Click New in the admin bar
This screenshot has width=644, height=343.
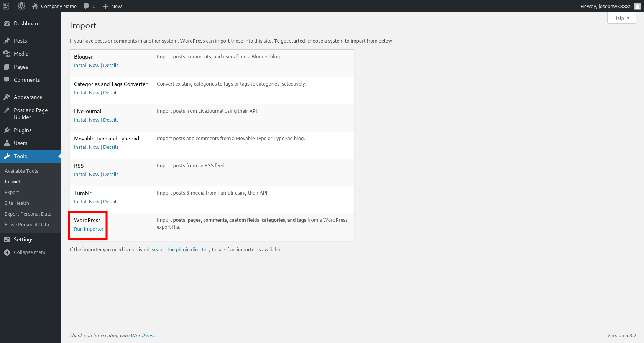pyautogui.click(x=117, y=6)
